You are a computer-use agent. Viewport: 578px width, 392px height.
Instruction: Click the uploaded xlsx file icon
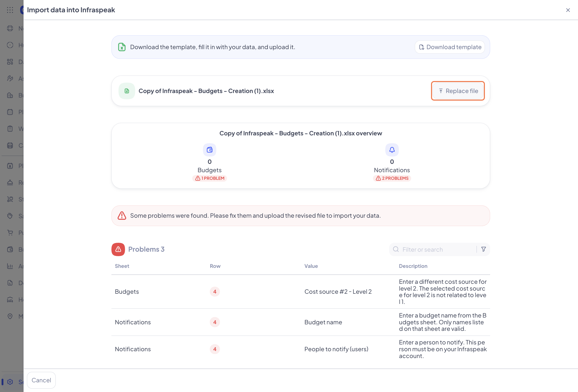[x=127, y=91]
